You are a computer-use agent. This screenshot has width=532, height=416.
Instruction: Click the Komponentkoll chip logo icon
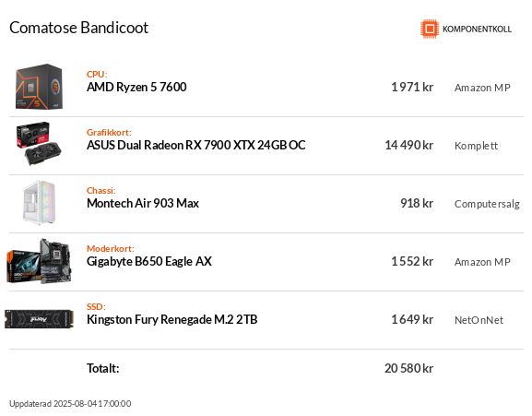pos(430,29)
